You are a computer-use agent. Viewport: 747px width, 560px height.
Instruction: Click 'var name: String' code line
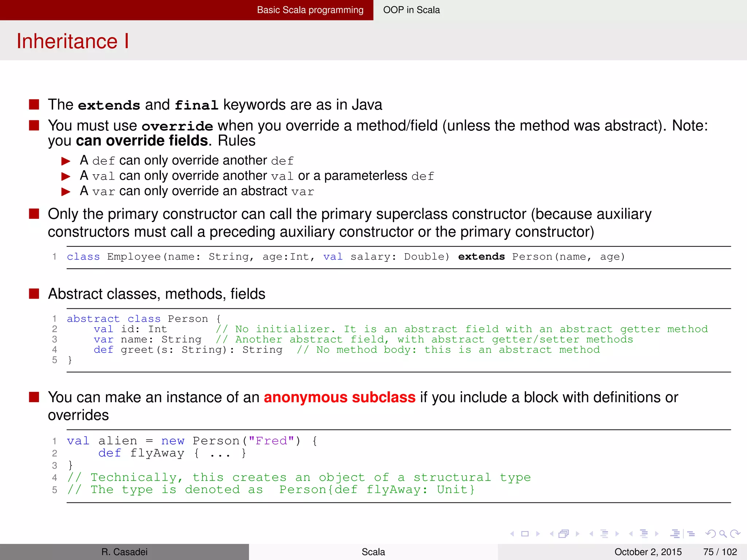(x=147, y=339)
